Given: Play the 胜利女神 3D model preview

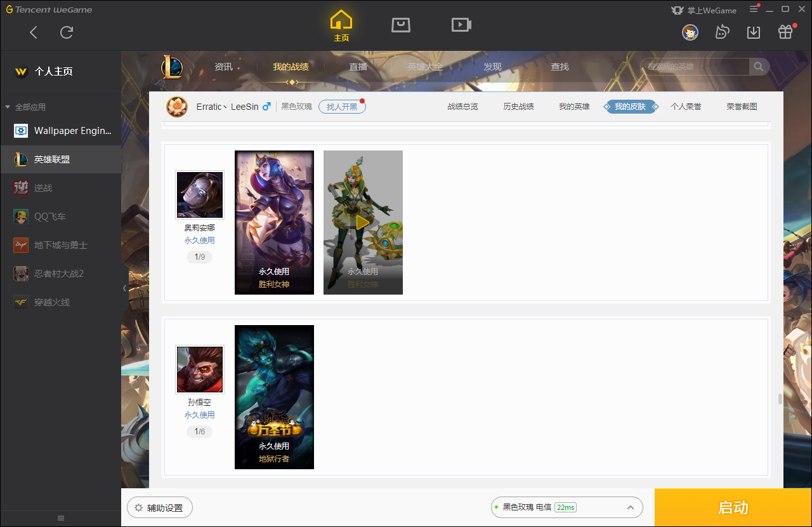Looking at the screenshot, I should click(x=363, y=222).
